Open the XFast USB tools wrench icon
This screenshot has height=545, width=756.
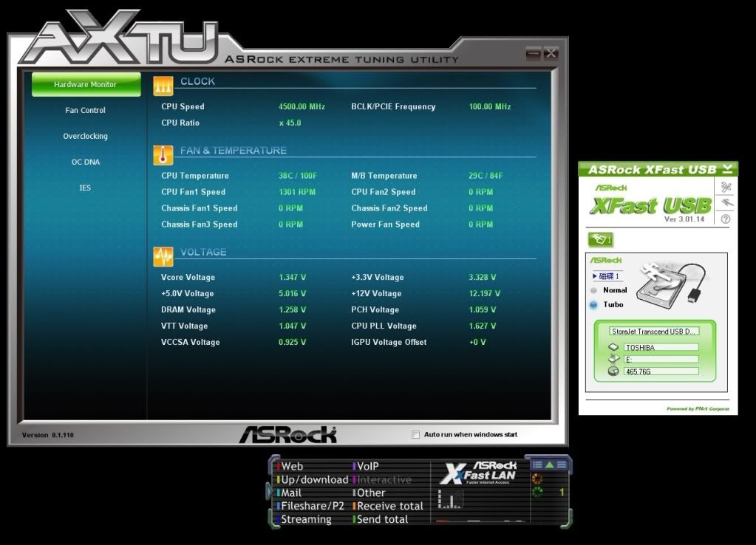726,187
